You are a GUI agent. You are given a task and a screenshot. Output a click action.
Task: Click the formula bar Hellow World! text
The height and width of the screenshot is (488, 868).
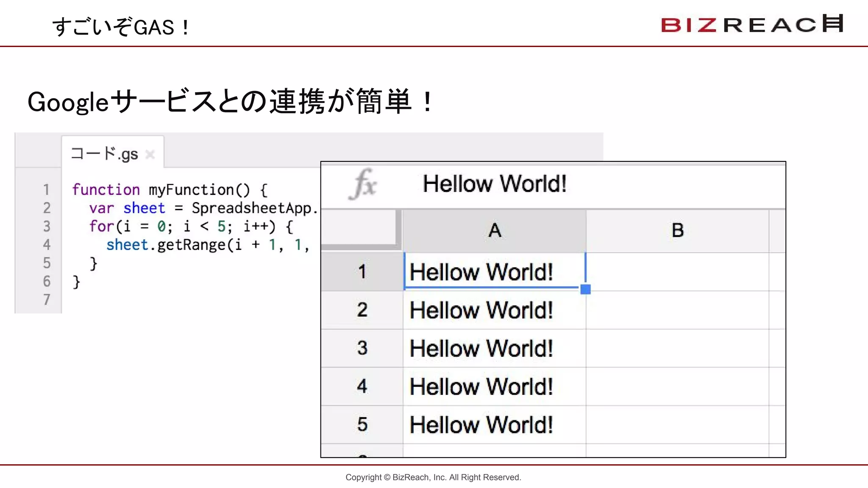[x=494, y=184]
